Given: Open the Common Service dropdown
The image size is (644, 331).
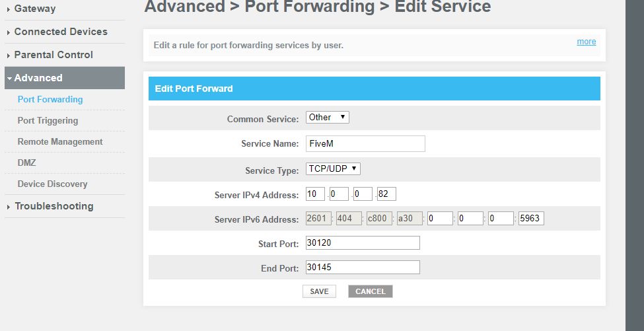Looking at the screenshot, I should point(328,118).
